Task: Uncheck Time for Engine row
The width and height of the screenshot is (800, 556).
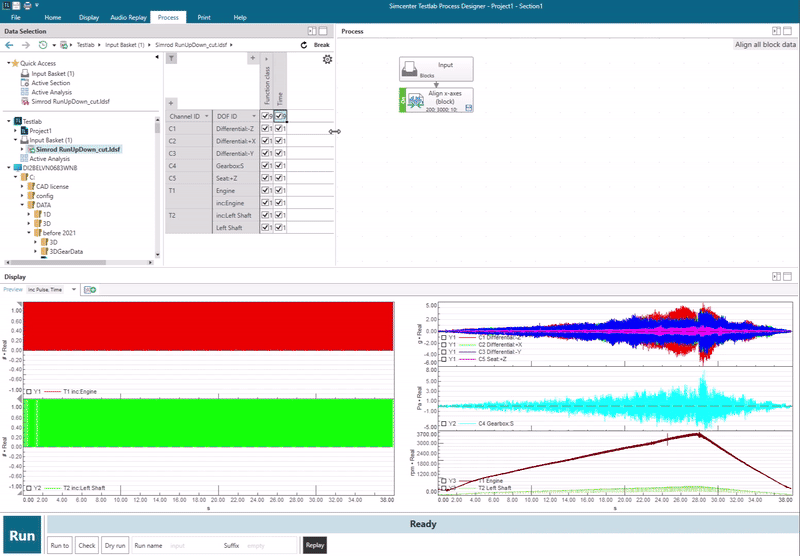Action: (x=279, y=190)
